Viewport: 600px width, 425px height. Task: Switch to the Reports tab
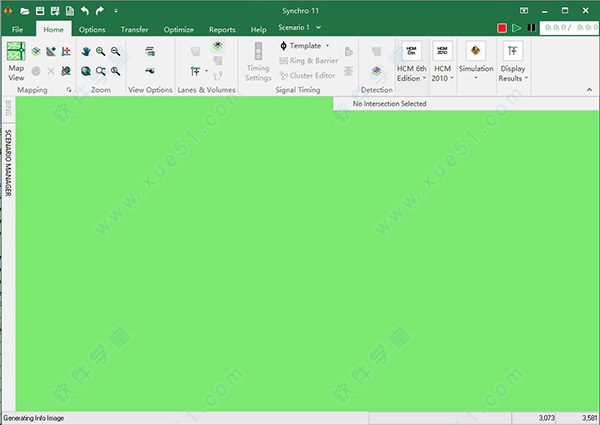(x=222, y=29)
